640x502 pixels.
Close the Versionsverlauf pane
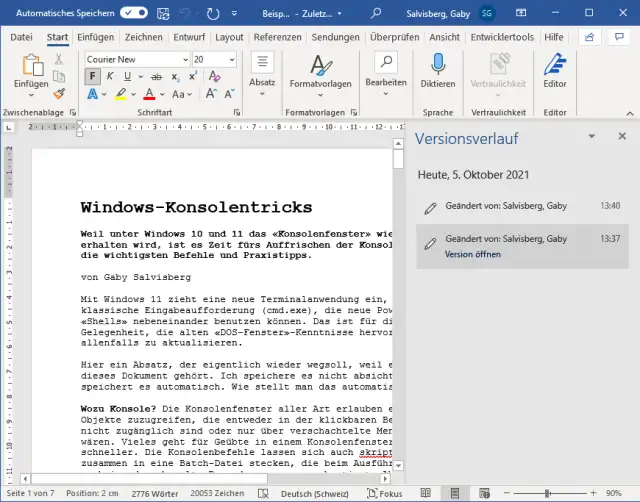click(x=621, y=136)
